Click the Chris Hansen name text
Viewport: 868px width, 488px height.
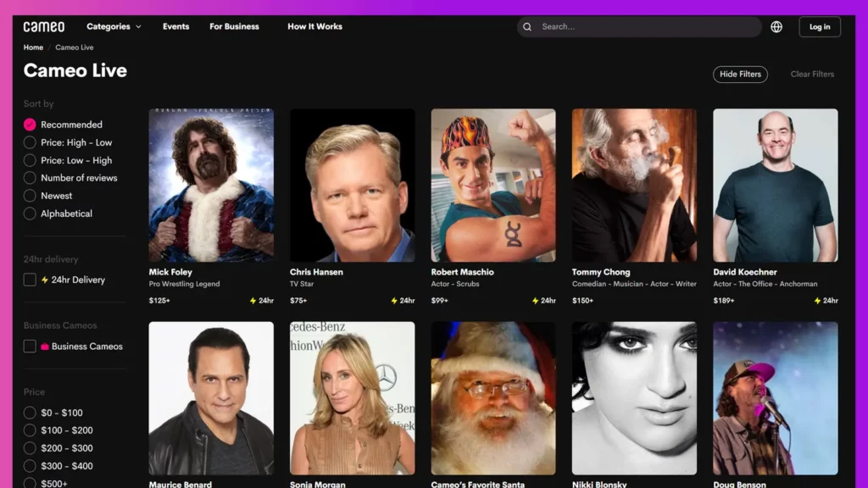tap(316, 272)
